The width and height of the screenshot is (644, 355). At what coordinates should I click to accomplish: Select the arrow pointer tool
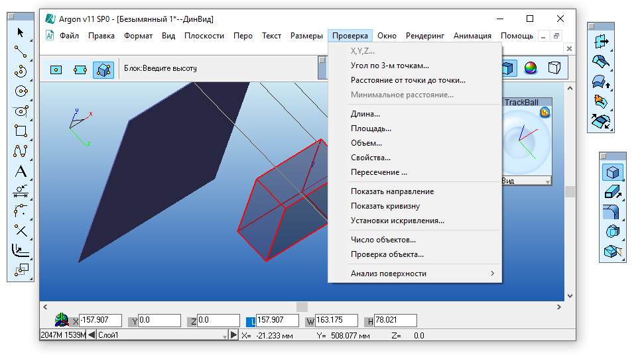[x=20, y=32]
